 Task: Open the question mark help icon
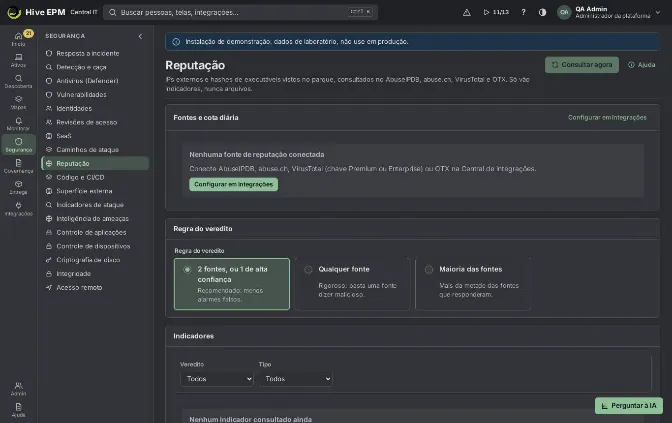(x=523, y=12)
